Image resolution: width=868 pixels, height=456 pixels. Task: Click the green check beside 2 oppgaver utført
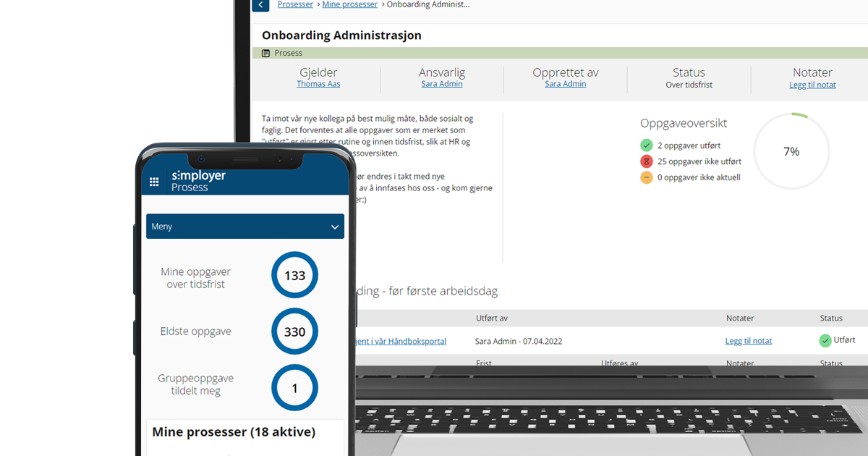click(x=647, y=145)
